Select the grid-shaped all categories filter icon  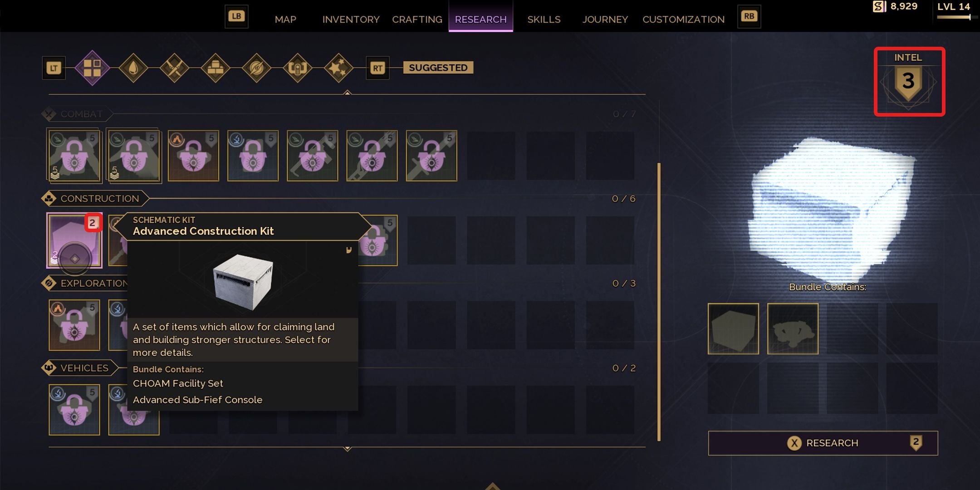pos(92,68)
